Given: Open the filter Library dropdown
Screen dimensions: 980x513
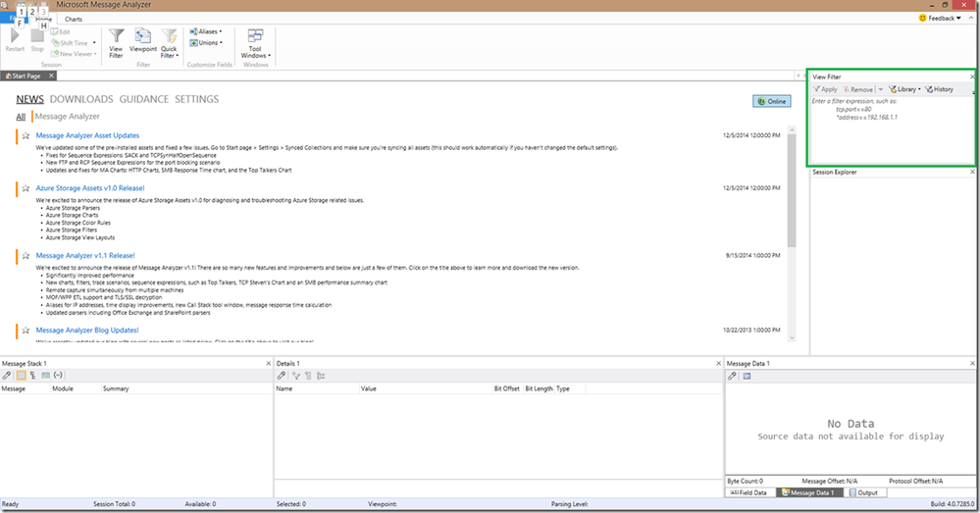Looking at the screenshot, I should click(x=904, y=89).
